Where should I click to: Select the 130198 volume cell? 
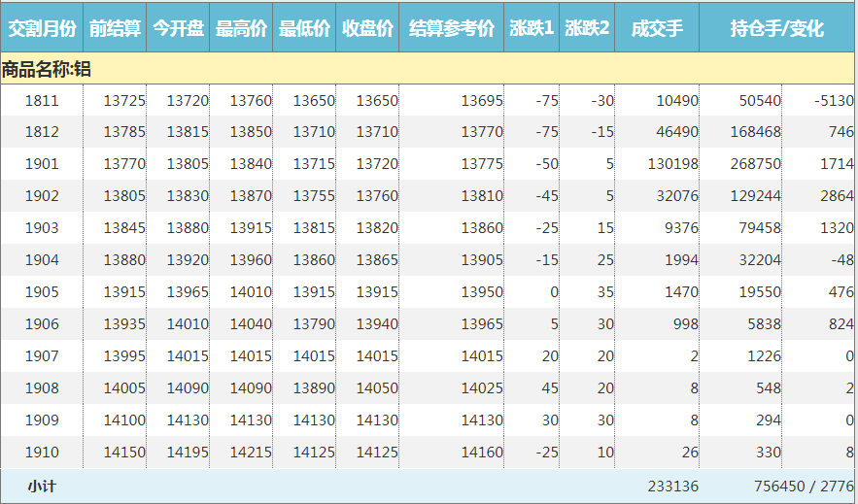coord(672,165)
